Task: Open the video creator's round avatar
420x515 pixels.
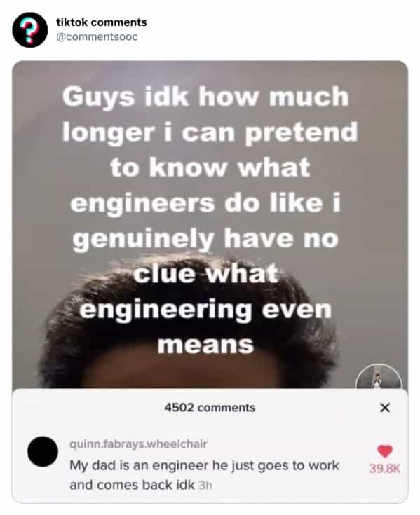Action: tap(379, 377)
